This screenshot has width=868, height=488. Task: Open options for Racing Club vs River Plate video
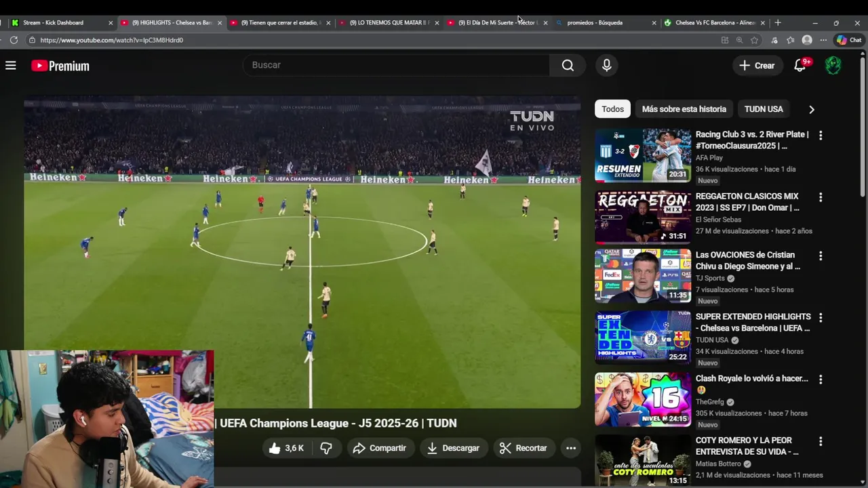[x=821, y=136]
